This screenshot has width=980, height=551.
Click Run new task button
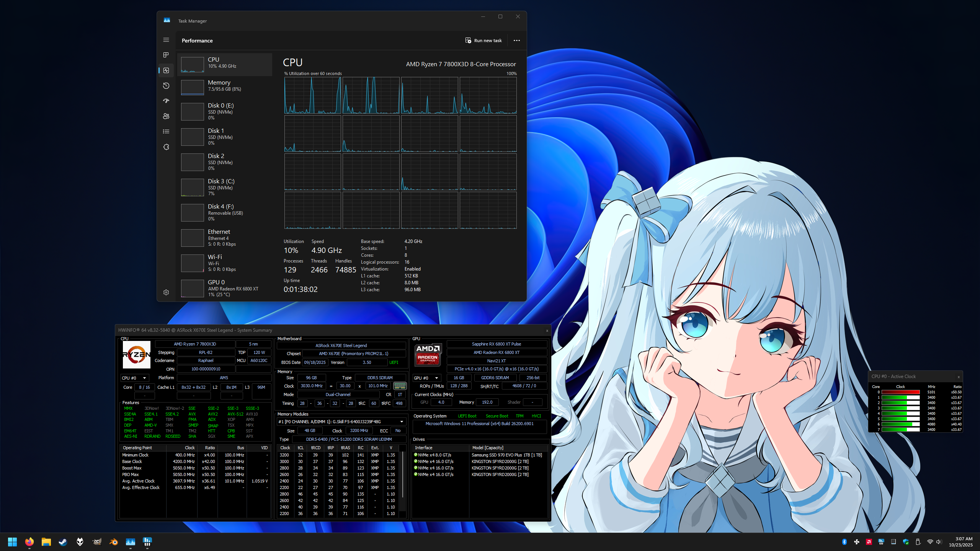click(483, 41)
